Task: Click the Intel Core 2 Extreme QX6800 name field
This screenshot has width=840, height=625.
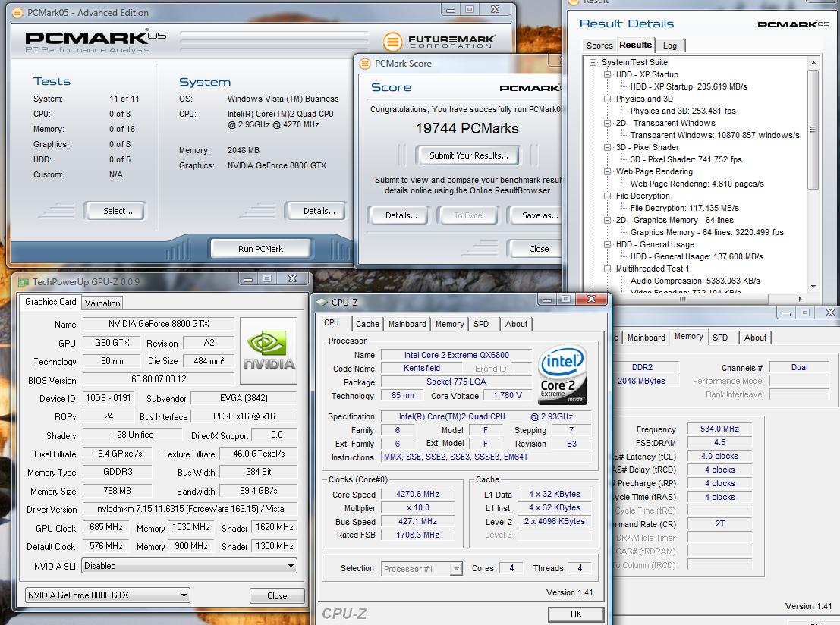Action: [457, 355]
